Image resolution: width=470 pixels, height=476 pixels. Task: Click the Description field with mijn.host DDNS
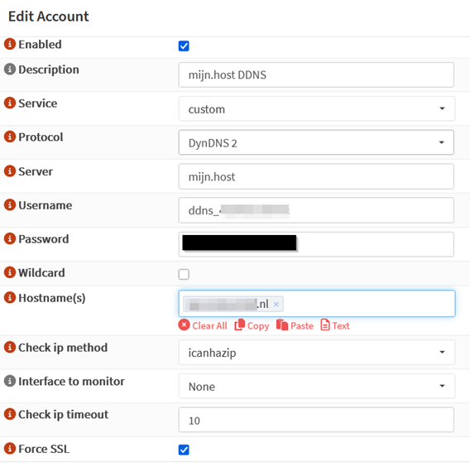[x=316, y=75]
